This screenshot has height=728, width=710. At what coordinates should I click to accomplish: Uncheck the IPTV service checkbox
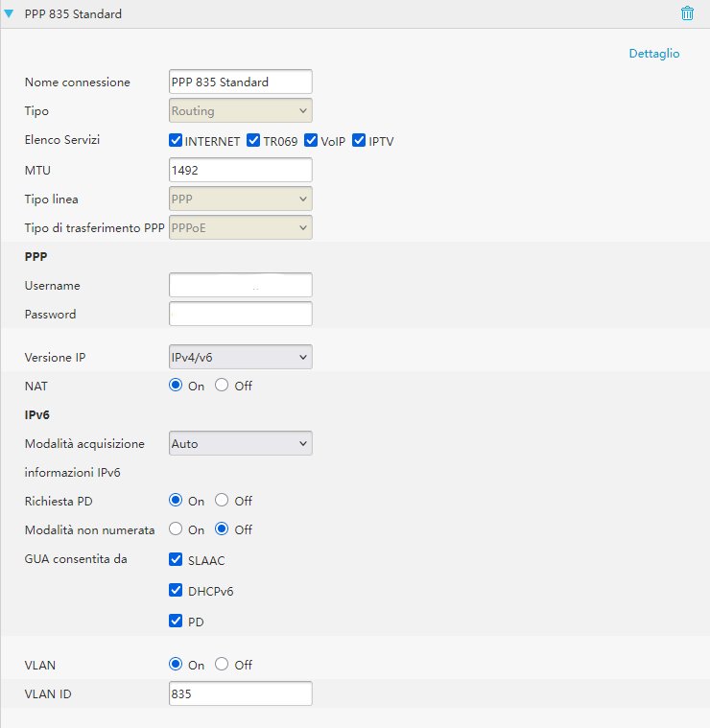[x=360, y=141]
